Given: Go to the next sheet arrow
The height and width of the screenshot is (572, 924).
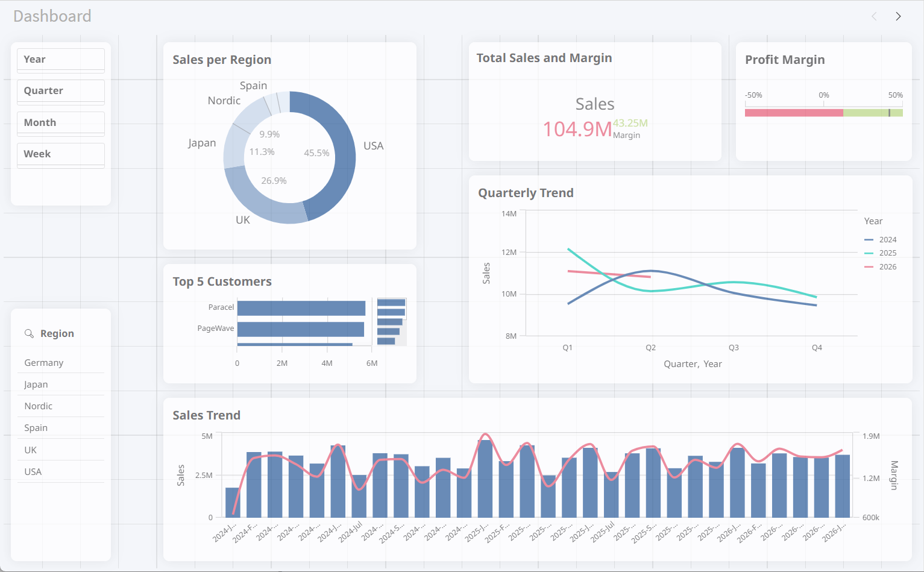Looking at the screenshot, I should tap(898, 16).
